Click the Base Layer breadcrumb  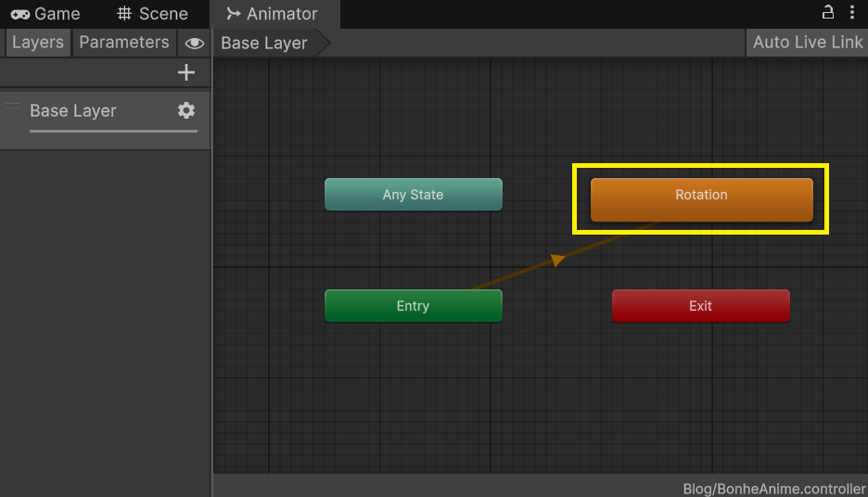pyautogui.click(x=264, y=44)
